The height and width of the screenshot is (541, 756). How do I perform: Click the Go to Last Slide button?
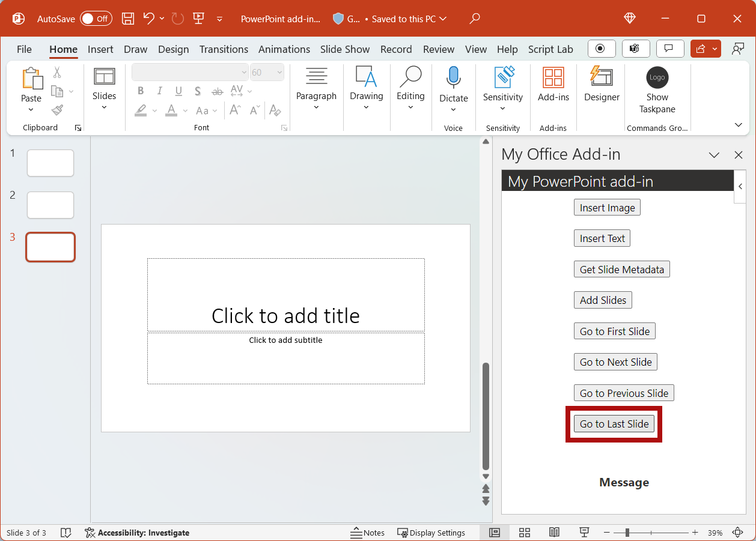[614, 424]
